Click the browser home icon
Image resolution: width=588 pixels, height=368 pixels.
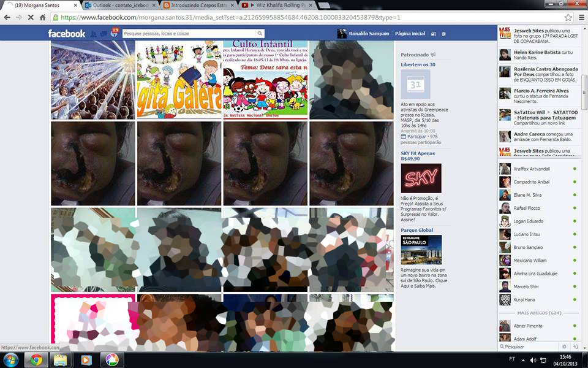42,18
